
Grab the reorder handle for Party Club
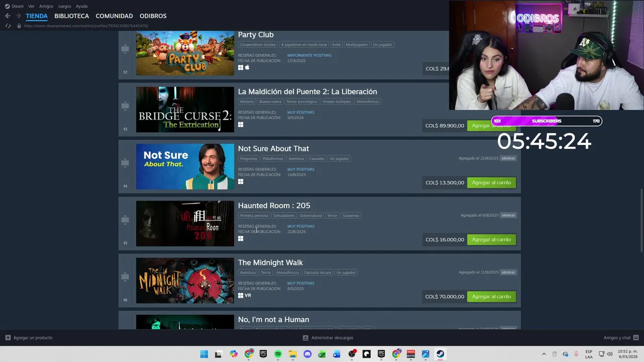click(125, 49)
